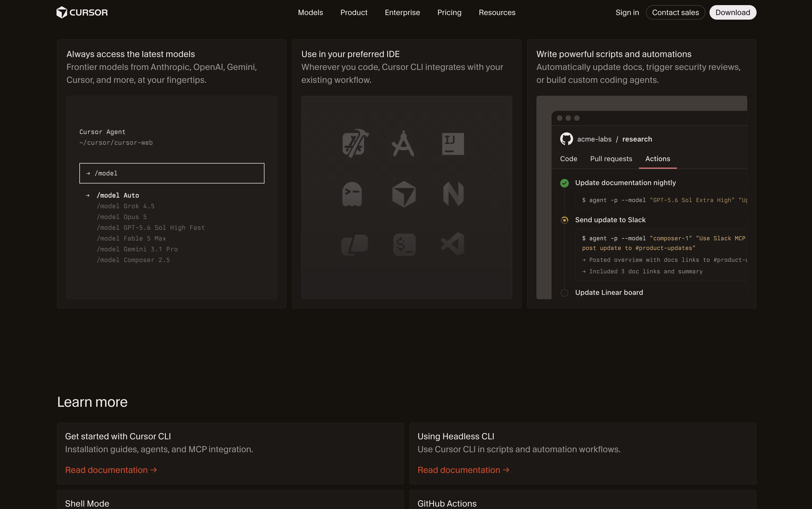This screenshot has height=509, width=812.
Task: Open the Resources menu
Action: point(497,12)
